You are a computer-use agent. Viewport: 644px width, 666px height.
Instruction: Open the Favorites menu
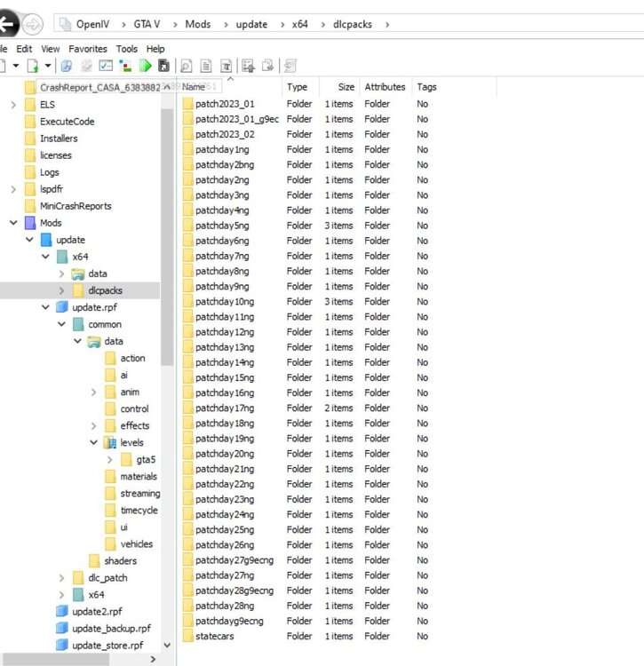pos(88,49)
